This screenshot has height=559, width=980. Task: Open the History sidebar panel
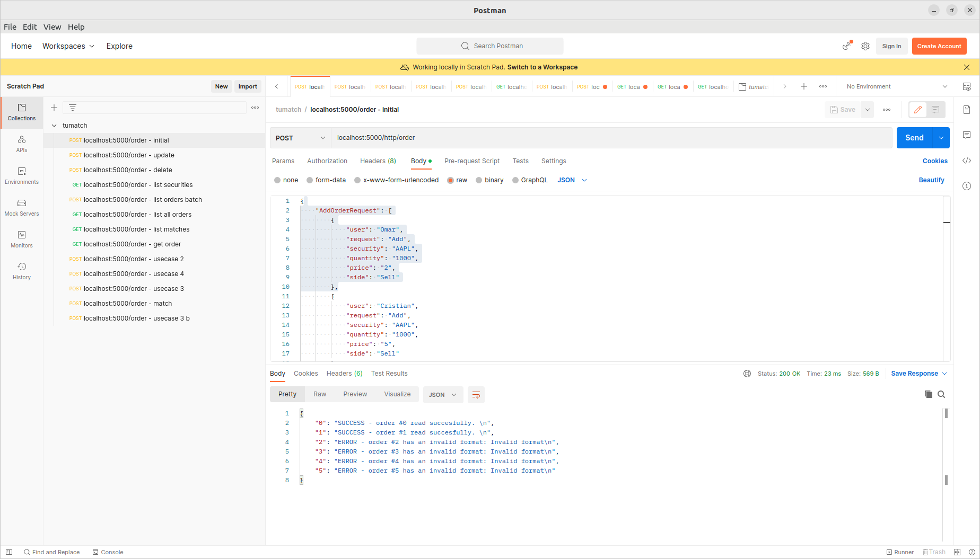[x=22, y=271]
